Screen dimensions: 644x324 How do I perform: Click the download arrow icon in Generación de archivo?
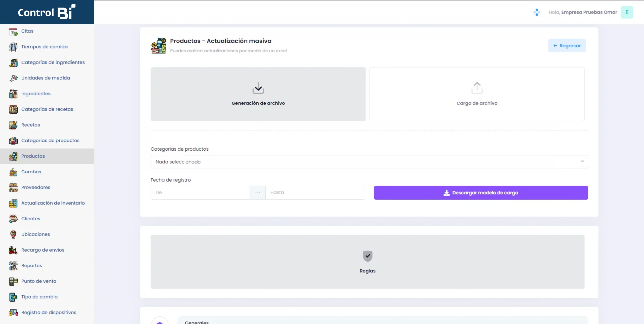pos(258,88)
